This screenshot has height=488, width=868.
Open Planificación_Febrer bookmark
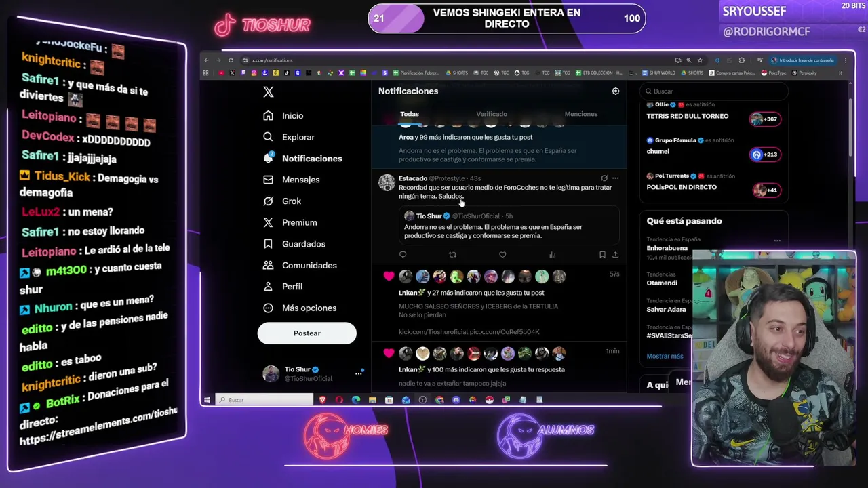click(417, 73)
